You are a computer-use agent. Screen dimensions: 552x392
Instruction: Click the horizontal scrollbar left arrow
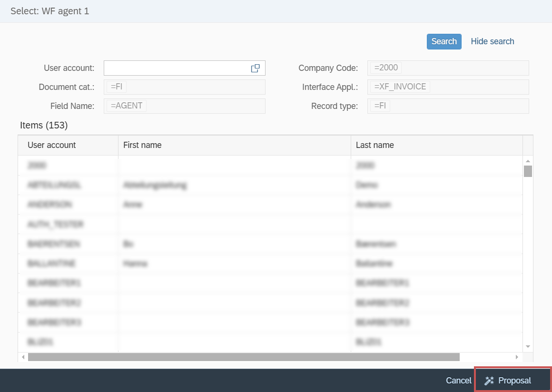pos(22,357)
